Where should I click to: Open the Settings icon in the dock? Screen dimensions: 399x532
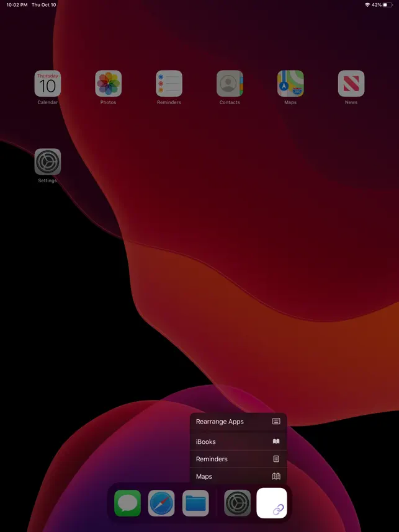point(238,503)
